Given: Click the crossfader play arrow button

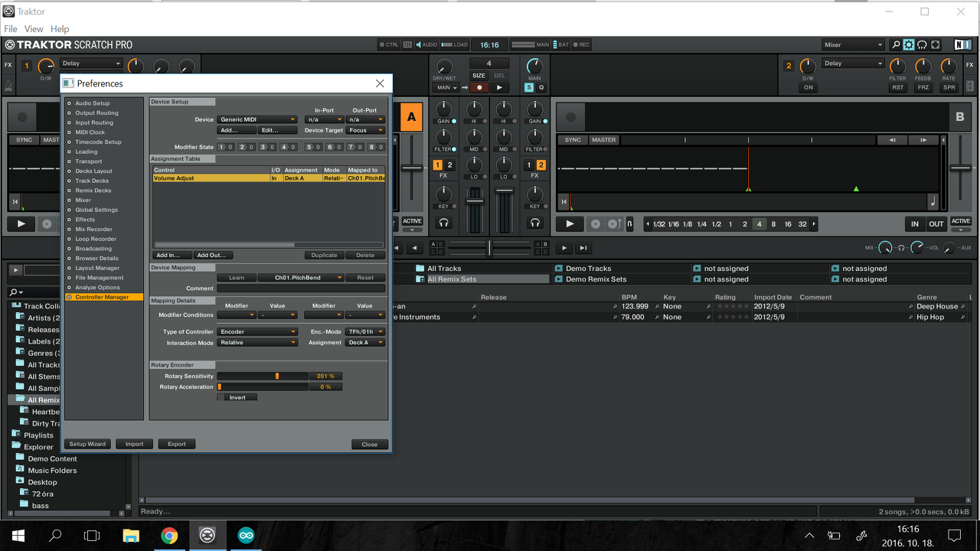Looking at the screenshot, I should pos(564,248).
